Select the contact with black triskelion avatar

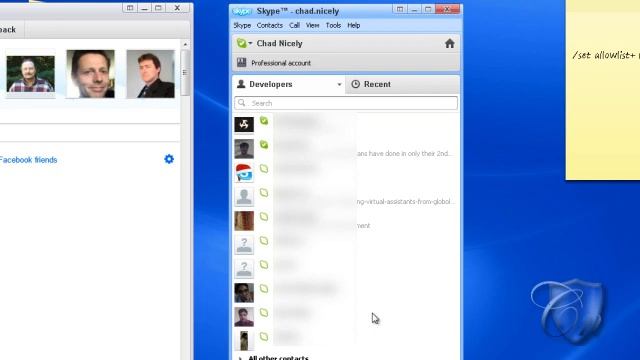[244, 124]
